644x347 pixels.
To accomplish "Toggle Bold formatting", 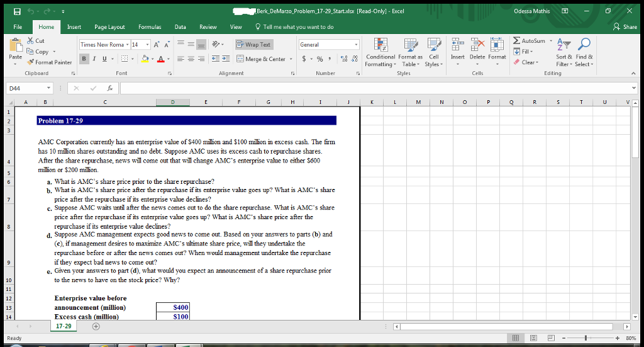I will coord(84,59).
